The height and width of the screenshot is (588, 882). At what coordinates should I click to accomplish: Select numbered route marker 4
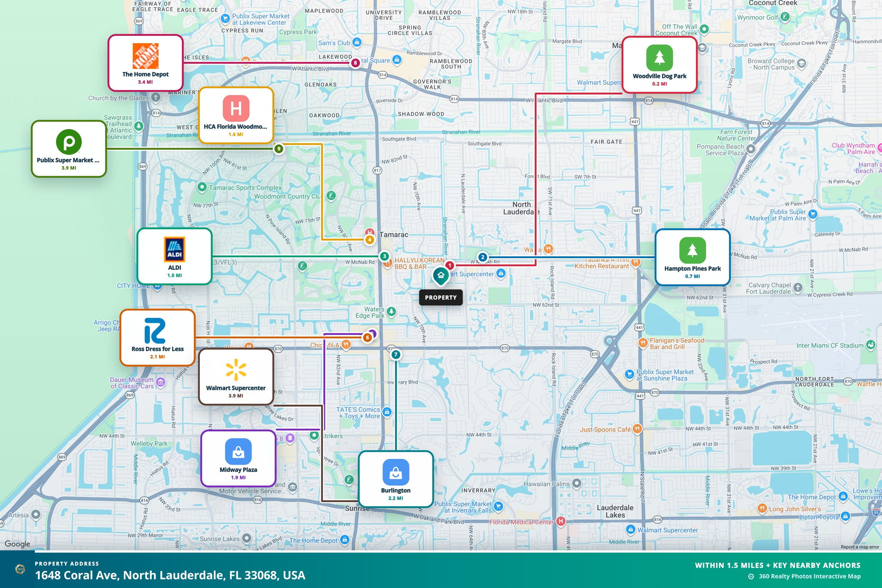370,240
